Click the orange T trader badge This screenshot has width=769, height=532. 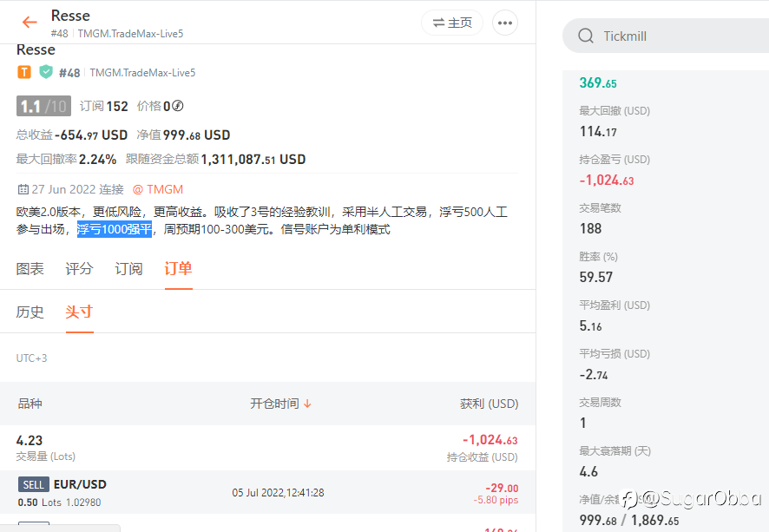tap(24, 73)
